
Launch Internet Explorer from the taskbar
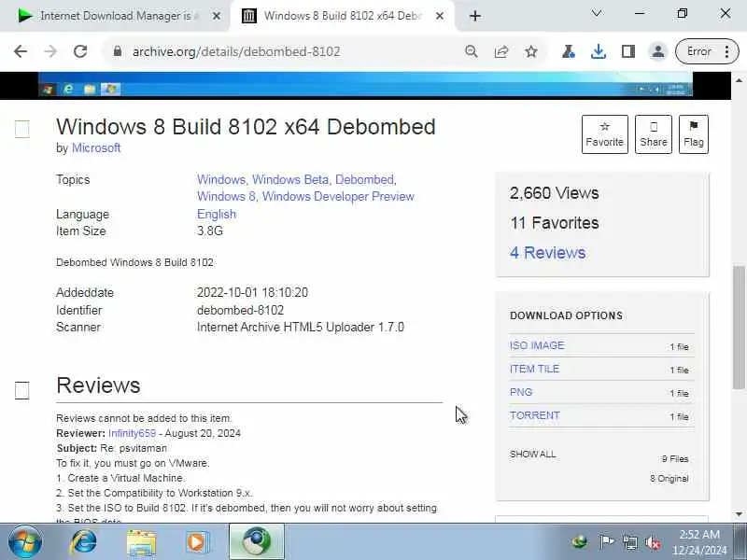tap(83, 541)
